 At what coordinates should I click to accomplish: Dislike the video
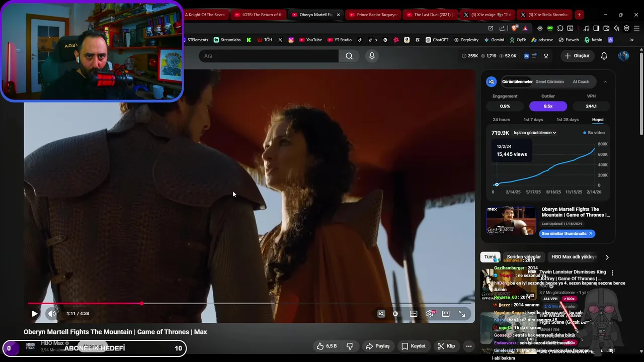pyautogui.click(x=350, y=346)
